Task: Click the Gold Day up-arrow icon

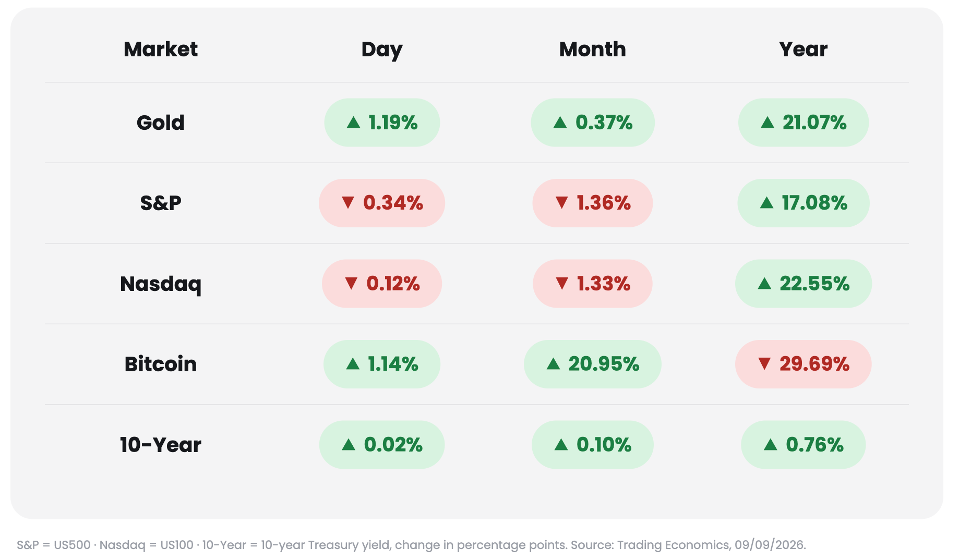Action: click(353, 123)
